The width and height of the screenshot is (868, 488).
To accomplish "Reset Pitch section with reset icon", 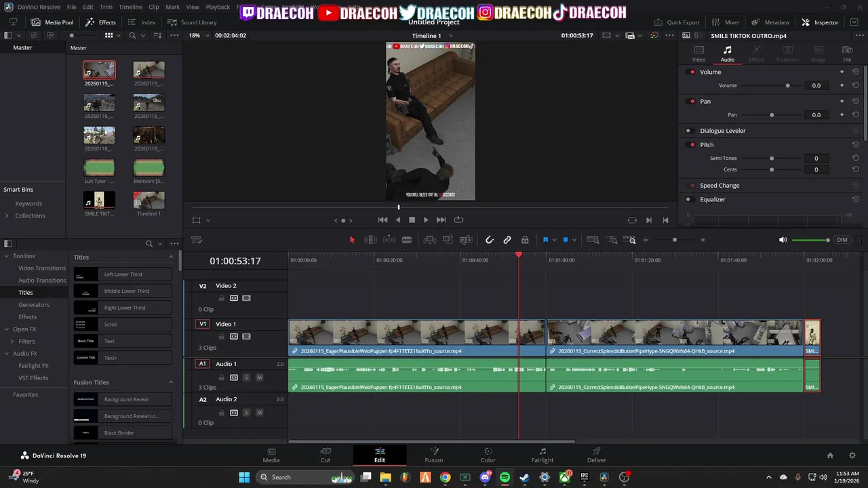I will click(x=856, y=144).
